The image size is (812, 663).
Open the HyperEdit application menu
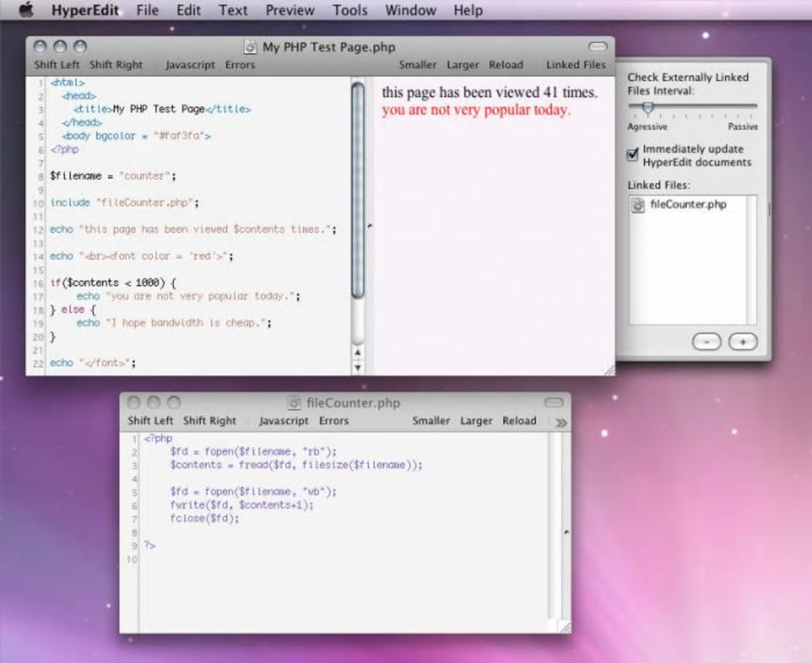[85, 10]
